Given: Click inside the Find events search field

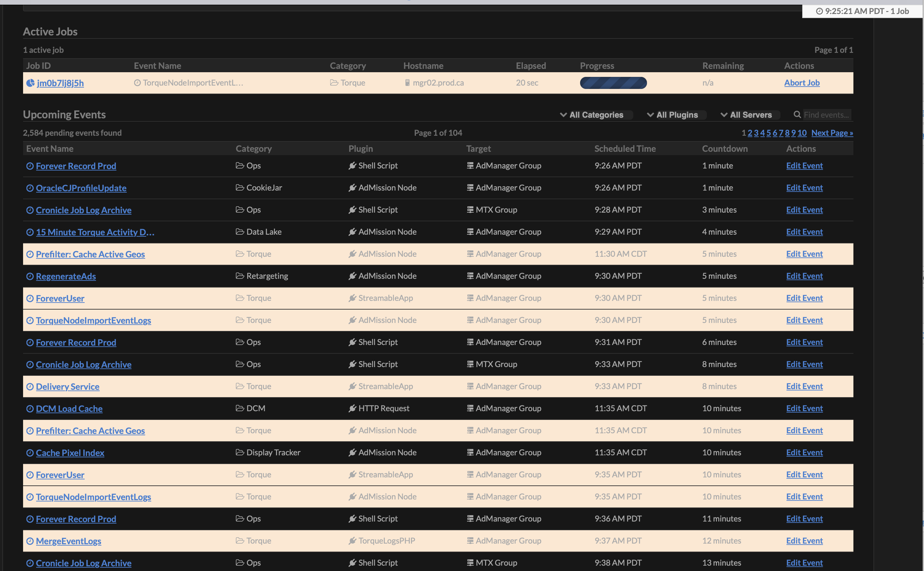Looking at the screenshot, I should click(828, 114).
